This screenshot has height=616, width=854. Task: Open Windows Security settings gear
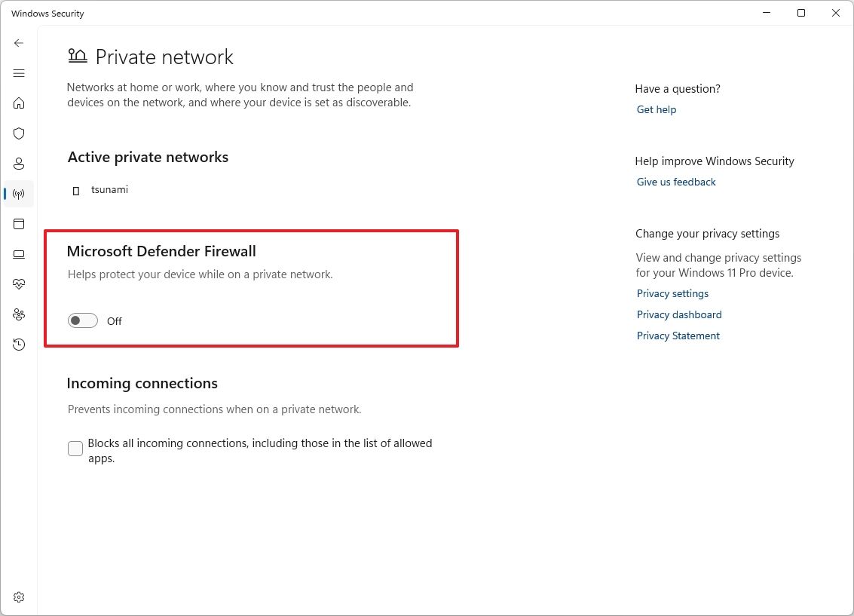tap(19, 596)
